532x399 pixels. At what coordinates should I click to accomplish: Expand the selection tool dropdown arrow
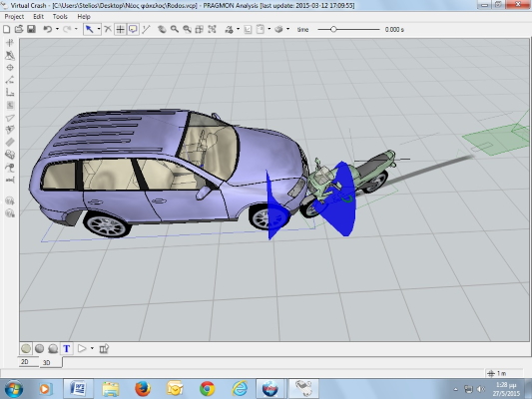(99, 29)
